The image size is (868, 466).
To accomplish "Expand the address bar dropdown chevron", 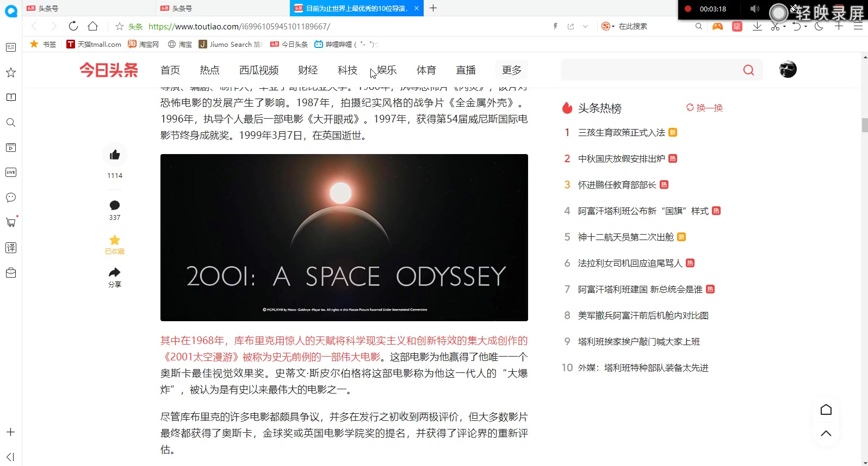I will 585,26.
